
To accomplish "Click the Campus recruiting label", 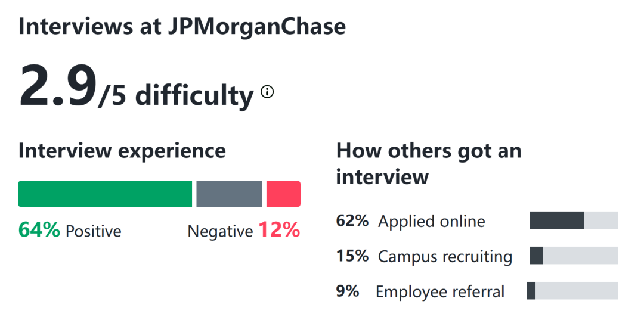I will point(445,257).
